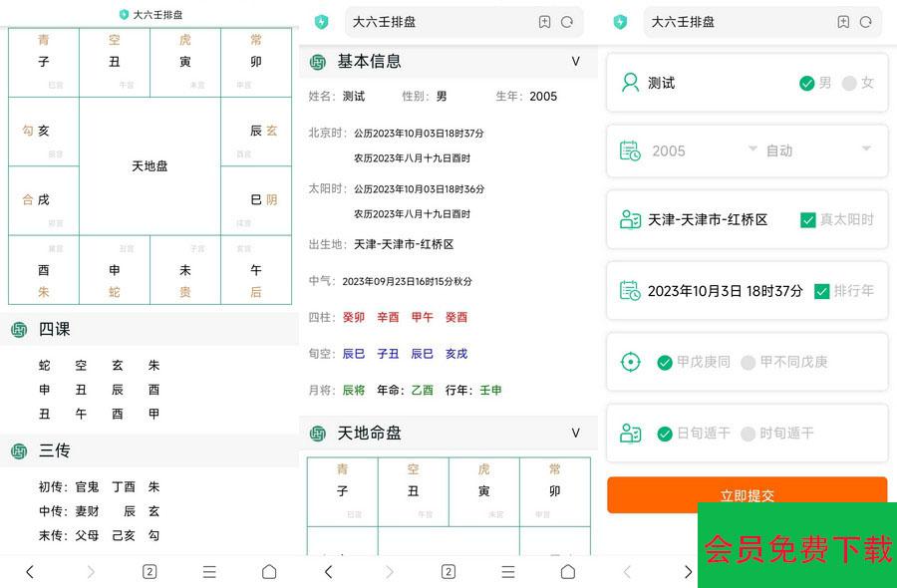The image size is (897, 588).
Task: Click the 天地命盘 section title
Action: (x=369, y=433)
